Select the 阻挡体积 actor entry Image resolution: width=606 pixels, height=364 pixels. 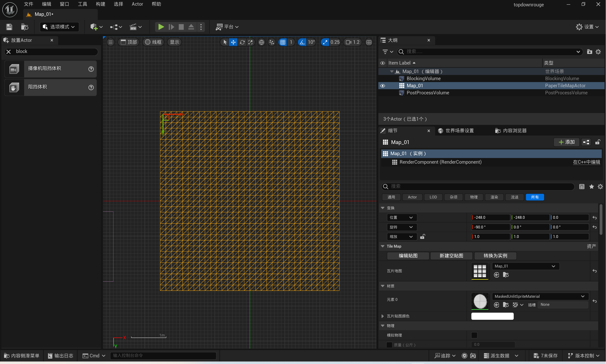(51, 87)
